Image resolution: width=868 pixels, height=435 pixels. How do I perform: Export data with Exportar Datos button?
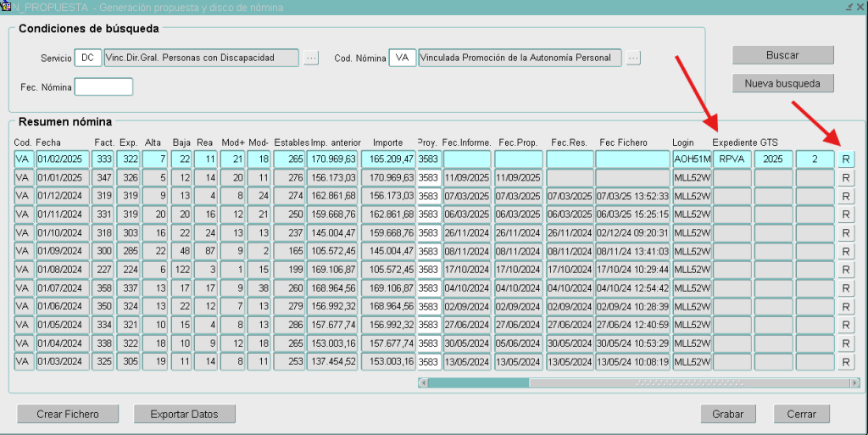click(184, 415)
